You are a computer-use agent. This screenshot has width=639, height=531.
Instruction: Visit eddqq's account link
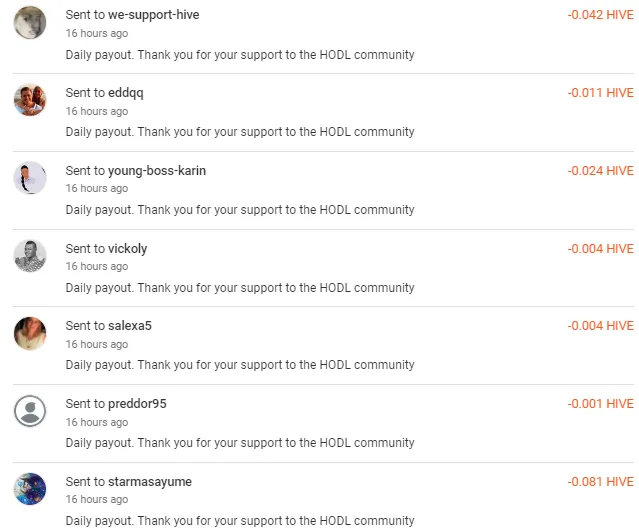click(126, 93)
